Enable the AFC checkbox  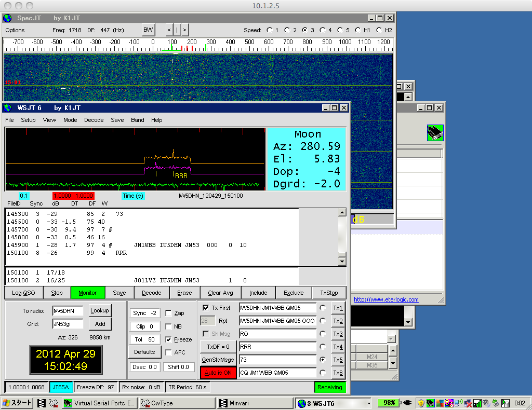coord(168,352)
